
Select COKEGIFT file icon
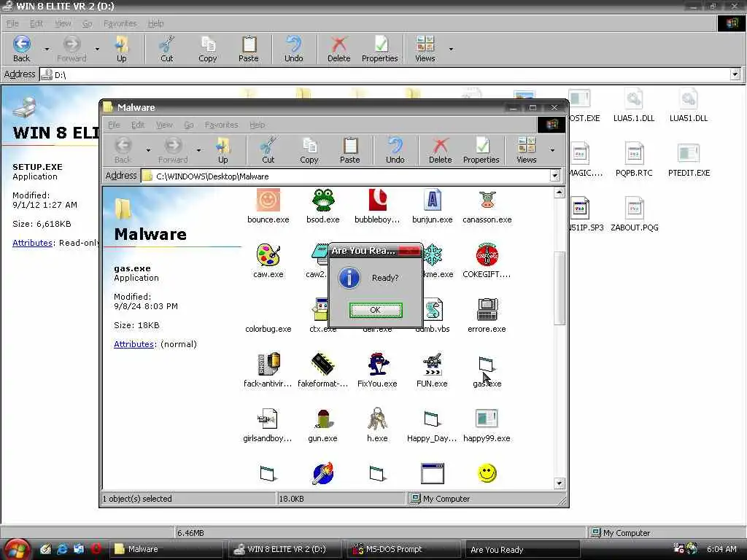[487, 254]
